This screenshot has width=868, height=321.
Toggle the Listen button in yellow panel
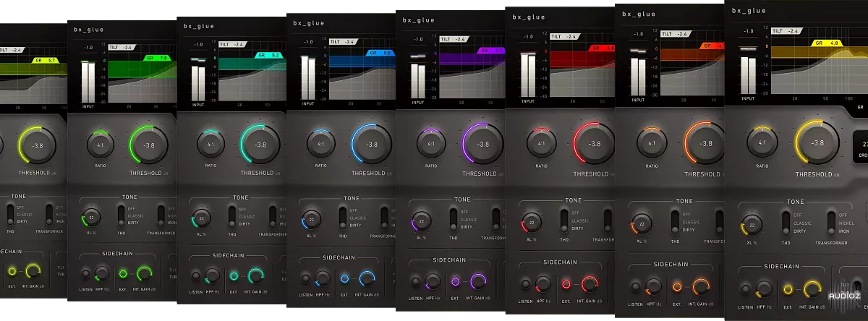[x=746, y=288]
